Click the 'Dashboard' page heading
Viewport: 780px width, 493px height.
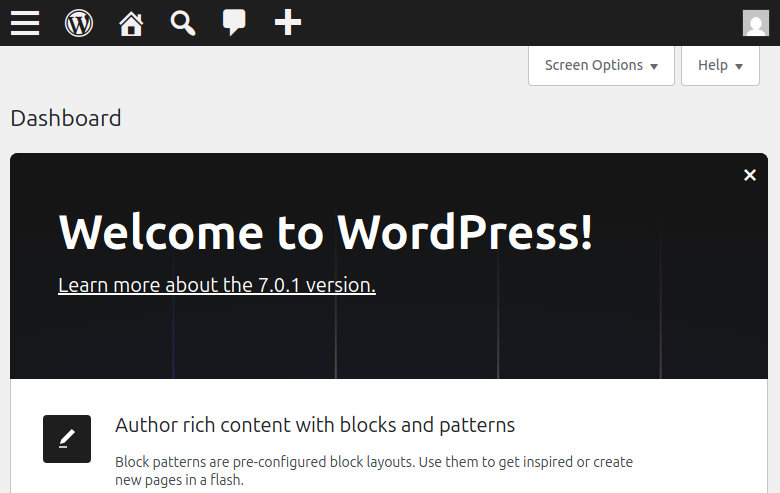(66, 118)
